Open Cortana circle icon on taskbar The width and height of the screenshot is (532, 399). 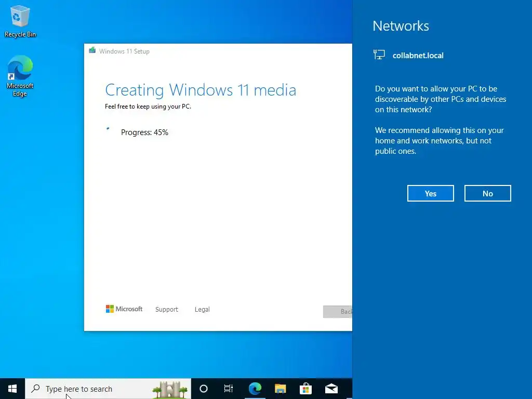pyautogui.click(x=204, y=389)
